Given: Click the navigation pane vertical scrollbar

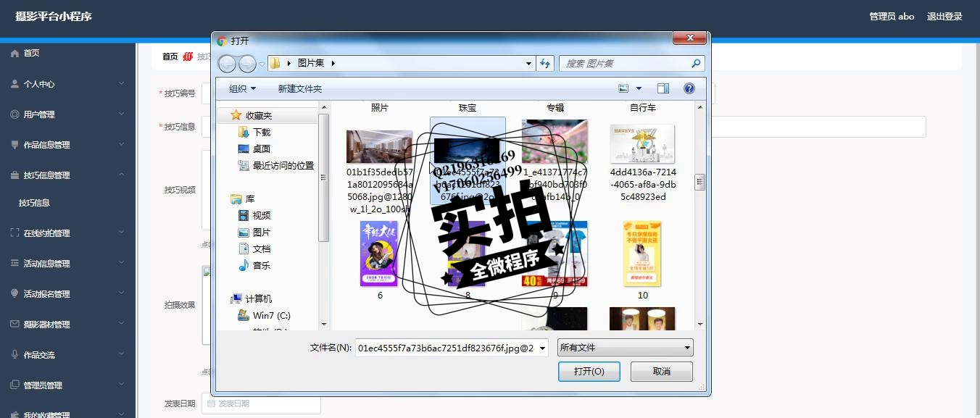Looking at the screenshot, I should [x=324, y=177].
